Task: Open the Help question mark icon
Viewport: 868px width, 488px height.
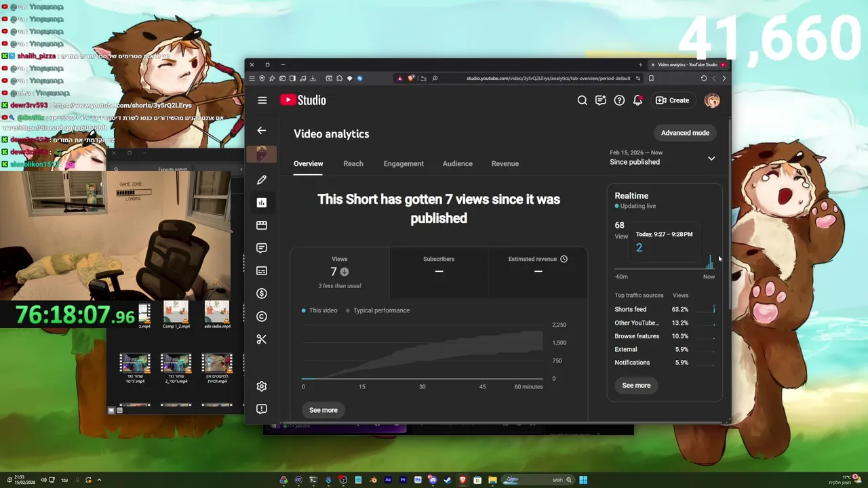Action: [x=619, y=100]
